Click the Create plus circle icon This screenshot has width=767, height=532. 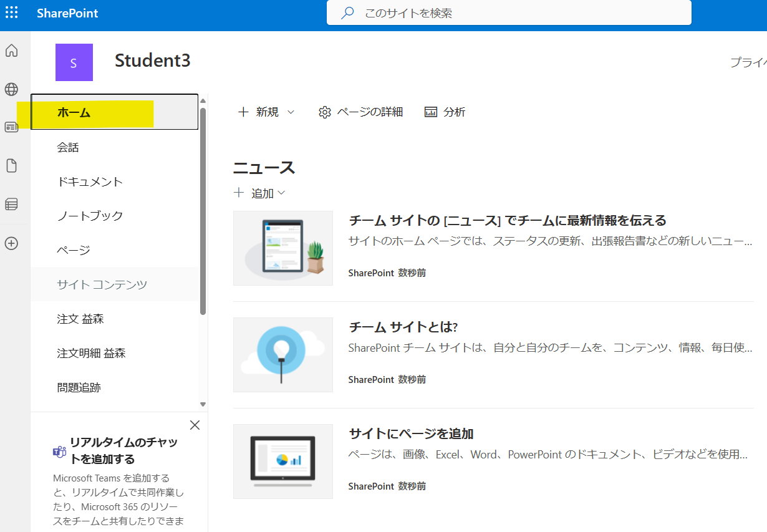[x=11, y=243]
